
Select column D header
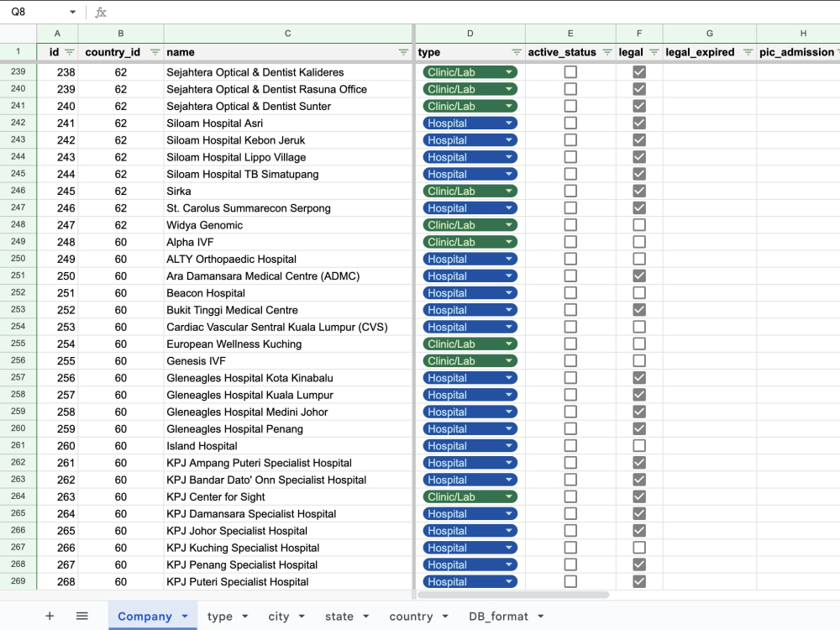(x=470, y=34)
